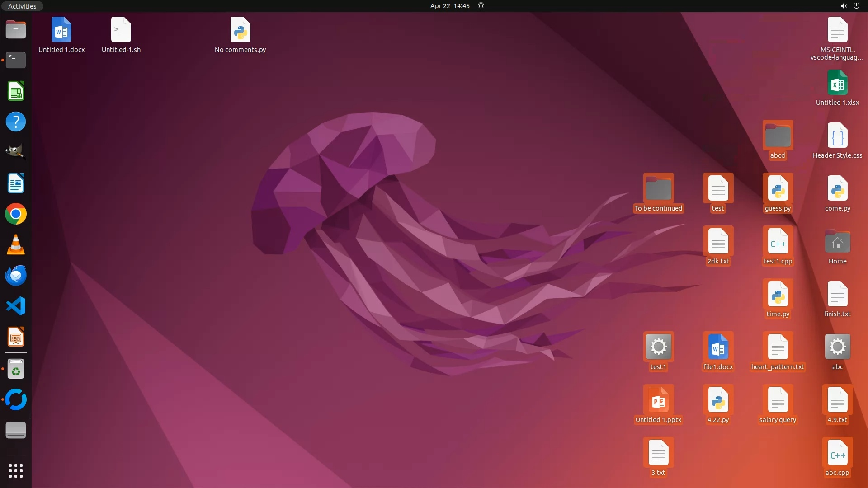Open the Trash from the dock

(x=16, y=369)
